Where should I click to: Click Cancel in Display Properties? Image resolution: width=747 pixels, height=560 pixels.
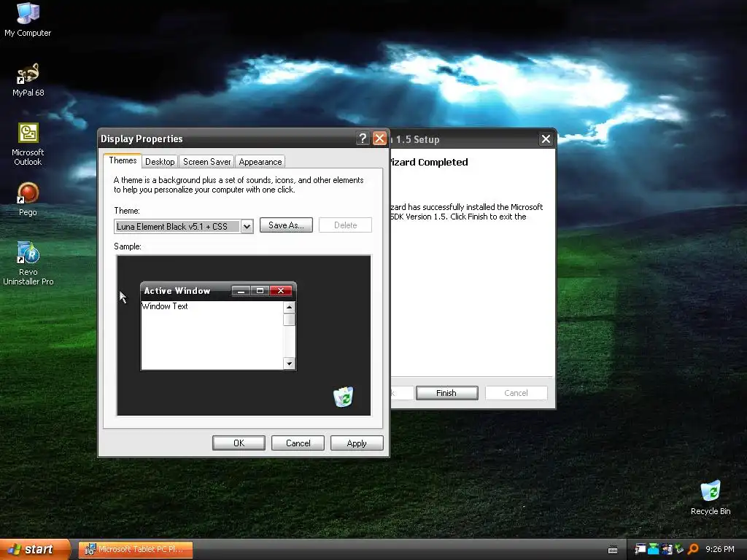(x=298, y=443)
